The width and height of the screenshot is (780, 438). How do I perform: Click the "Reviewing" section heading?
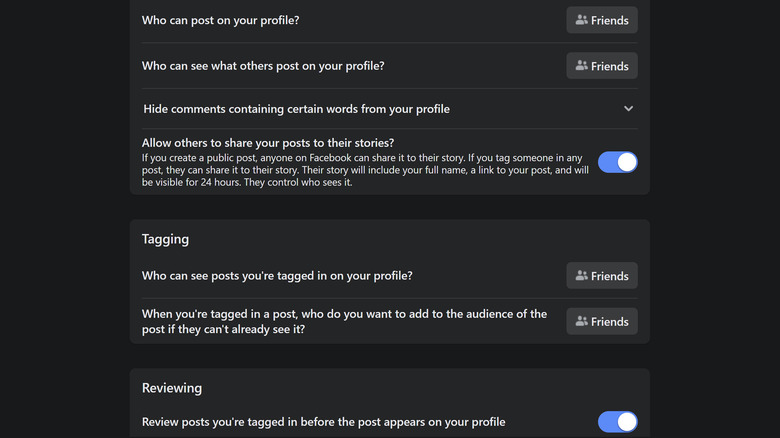point(172,388)
